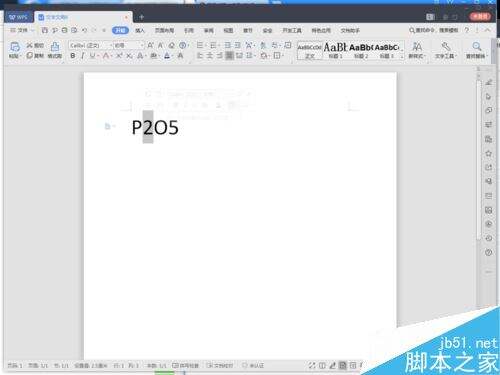
Task: Apply the Heading 3 style
Action: point(386,50)
